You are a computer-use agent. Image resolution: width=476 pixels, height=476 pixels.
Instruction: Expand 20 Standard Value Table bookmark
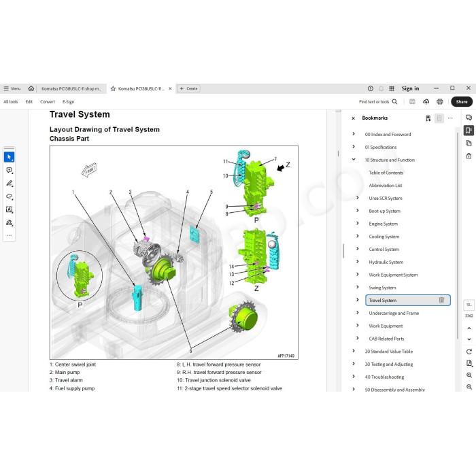(x=354, y=351)
